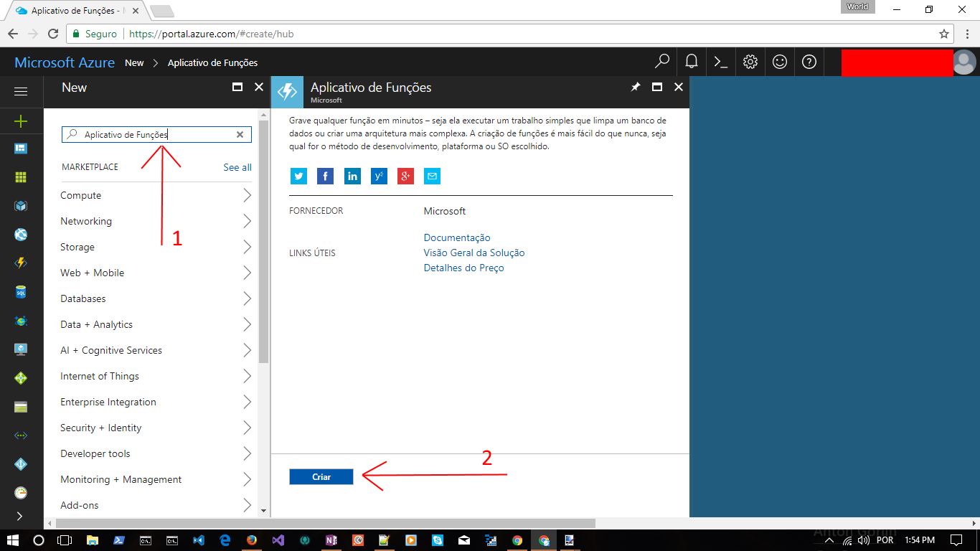The height and width of the screenshot is (551, 980).
Task: Expand the Databases category
Action: (x=156, y=298)
